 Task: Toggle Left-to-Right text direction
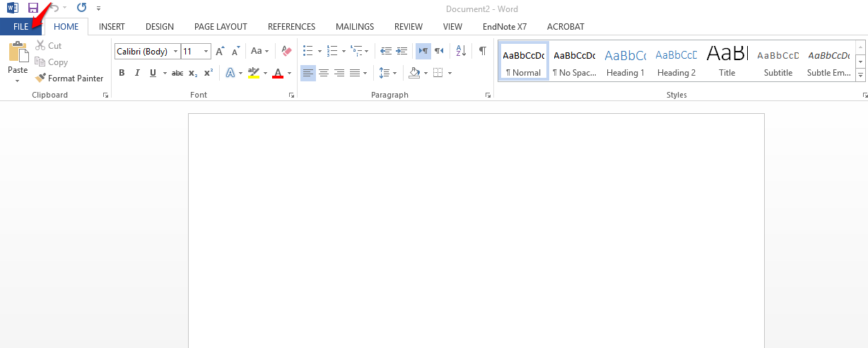tap(423, 51)
